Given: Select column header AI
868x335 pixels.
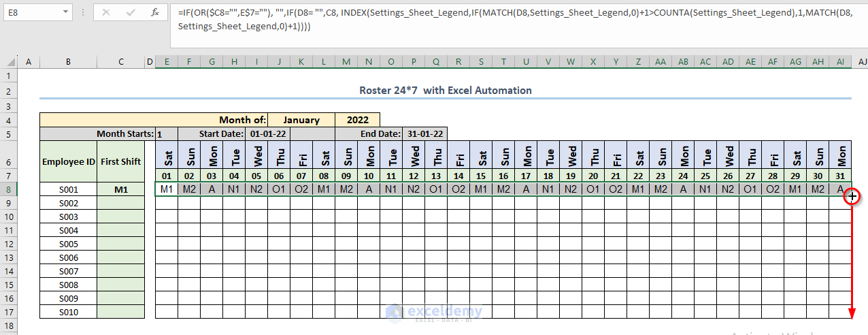Looking at the screenshot, I should pos(840,62).
